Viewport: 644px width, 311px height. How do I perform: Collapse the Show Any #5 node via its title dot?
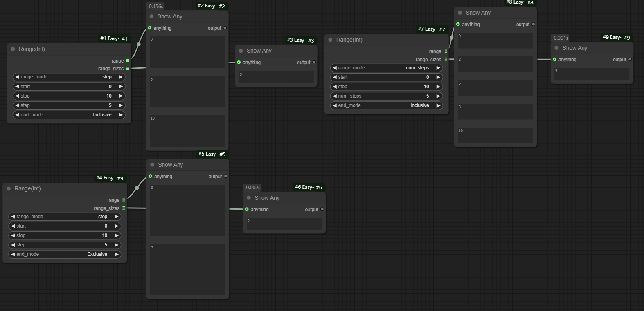[152, 165]
